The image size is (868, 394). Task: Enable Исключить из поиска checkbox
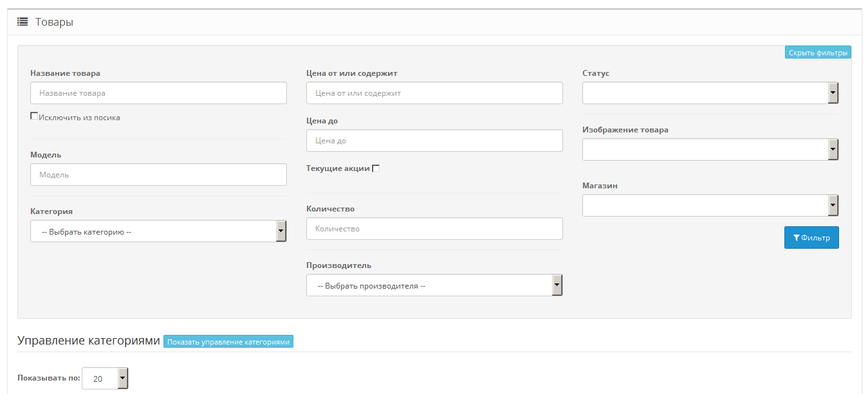[x=34, y=116]
